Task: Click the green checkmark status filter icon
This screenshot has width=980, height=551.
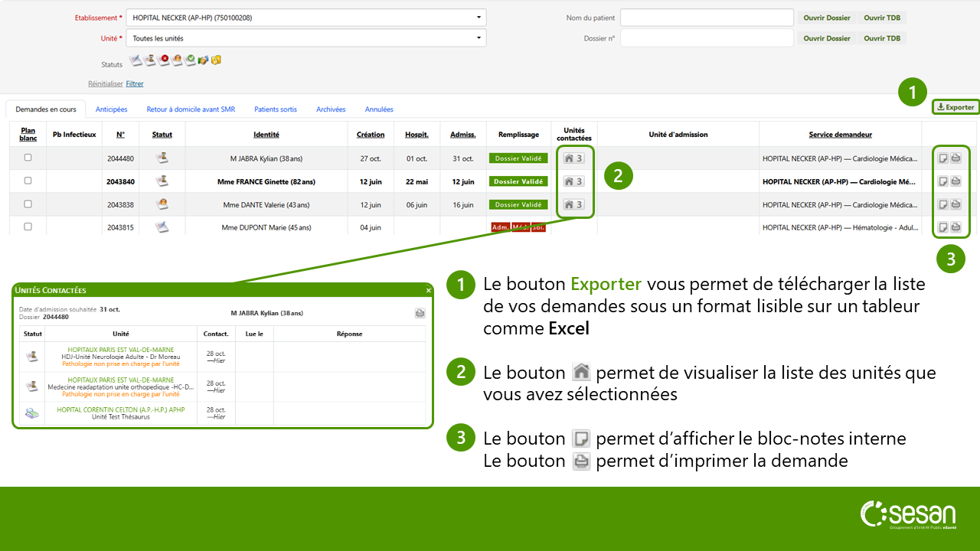Action: [x=190, y=60]
